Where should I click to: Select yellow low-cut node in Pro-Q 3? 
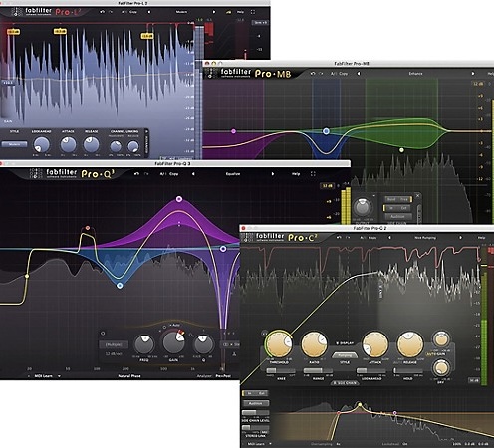coord(27,276)
